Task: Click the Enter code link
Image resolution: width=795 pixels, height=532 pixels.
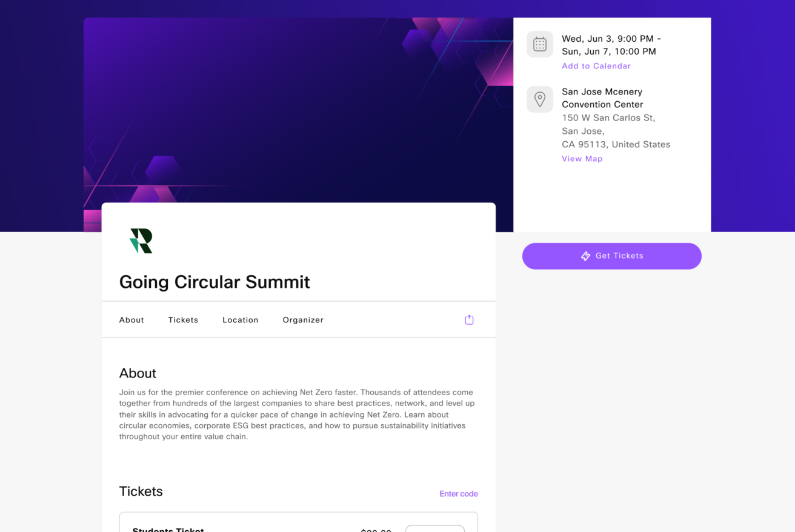Action: click(x=459, y=494)
